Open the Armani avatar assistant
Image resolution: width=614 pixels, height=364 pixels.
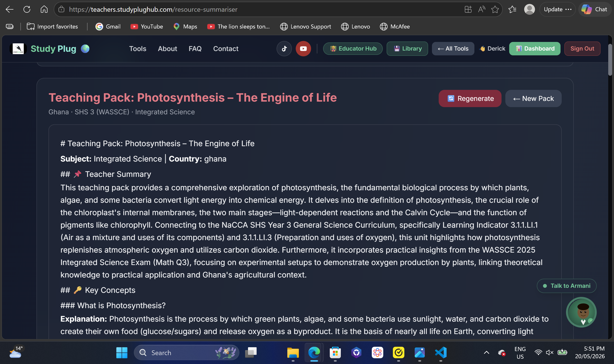pyautogui.click(x=581, y=312)
